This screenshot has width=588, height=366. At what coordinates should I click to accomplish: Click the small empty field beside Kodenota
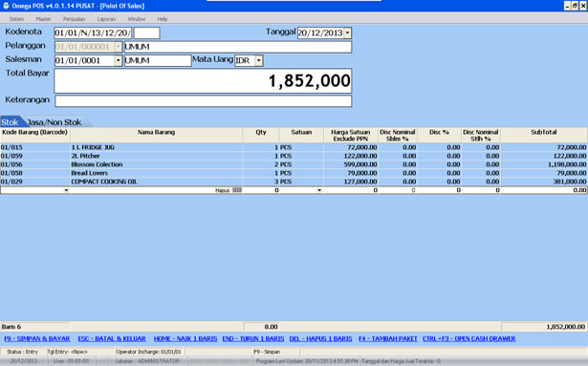tap(146, 33)
